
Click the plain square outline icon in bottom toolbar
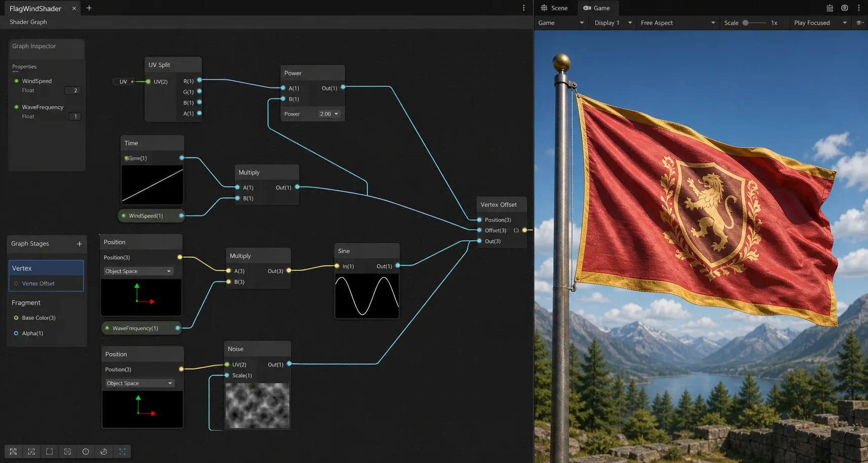click(x=50, y=451)
